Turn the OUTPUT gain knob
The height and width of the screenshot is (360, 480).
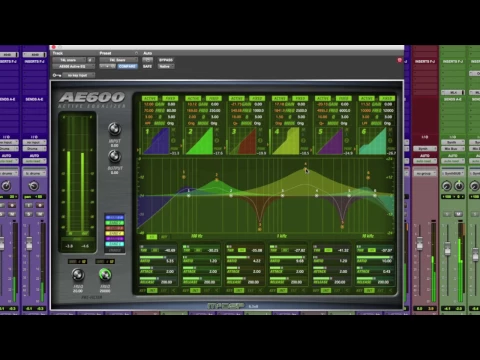tap(114, 156)
